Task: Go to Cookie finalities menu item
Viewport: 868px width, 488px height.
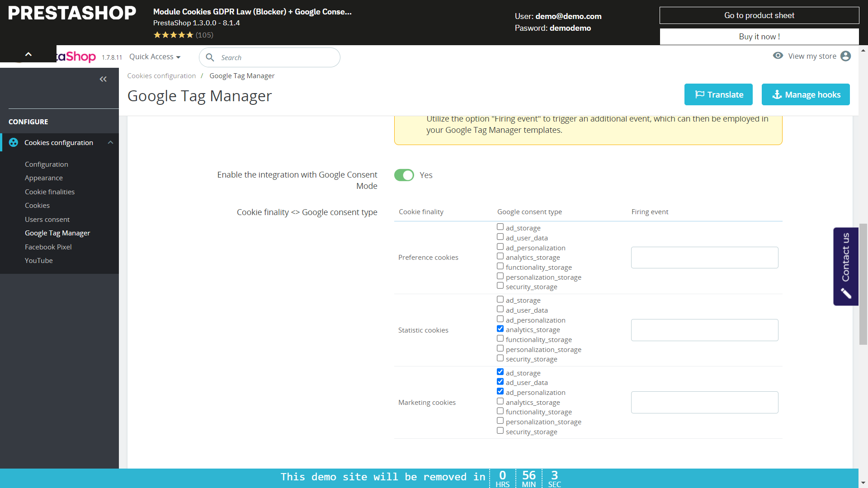Action: pyautogui.click(x=50, y=192)
